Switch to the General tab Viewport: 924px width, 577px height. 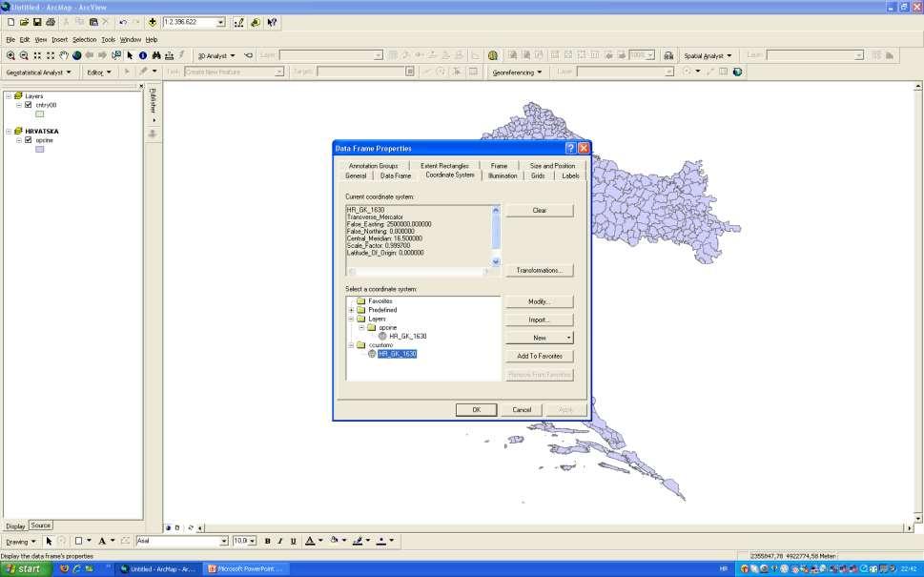pyautogui.click(x=356, y=175)
